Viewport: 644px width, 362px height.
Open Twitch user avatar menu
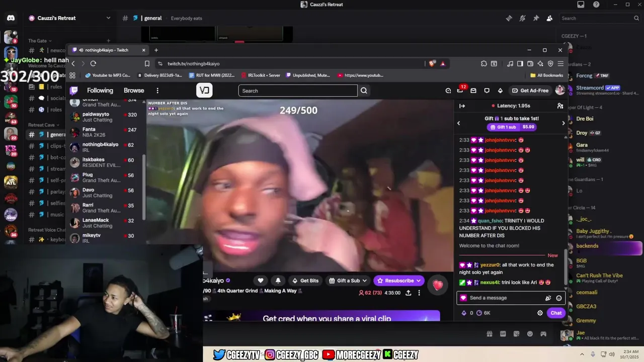pos(560,90)
